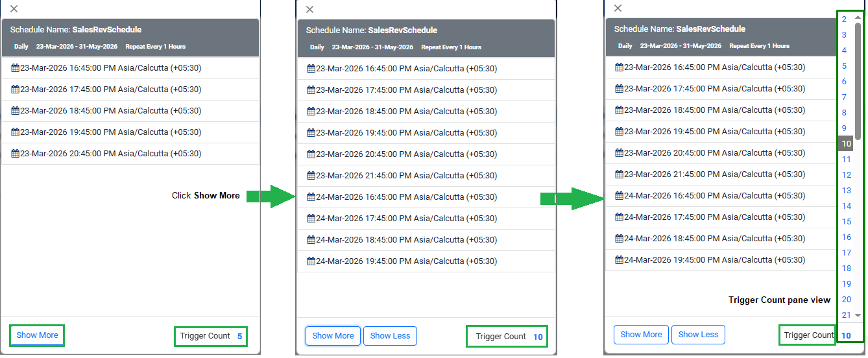This screenshot has height=358, width=868.
Task: Close the left panel with the X icon
Action: (x=14, y=8)
